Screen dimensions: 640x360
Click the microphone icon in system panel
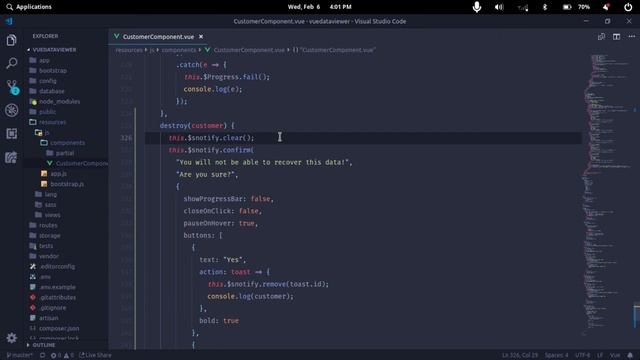[x=476, y=7]
